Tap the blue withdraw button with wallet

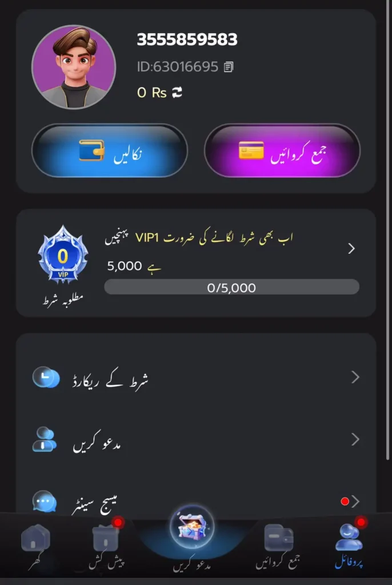coord(109,151)
